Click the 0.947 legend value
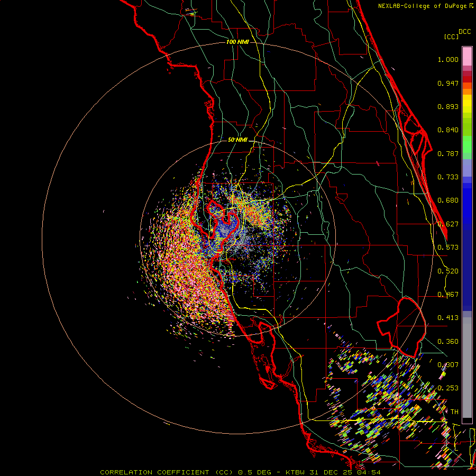 point(448,83)
